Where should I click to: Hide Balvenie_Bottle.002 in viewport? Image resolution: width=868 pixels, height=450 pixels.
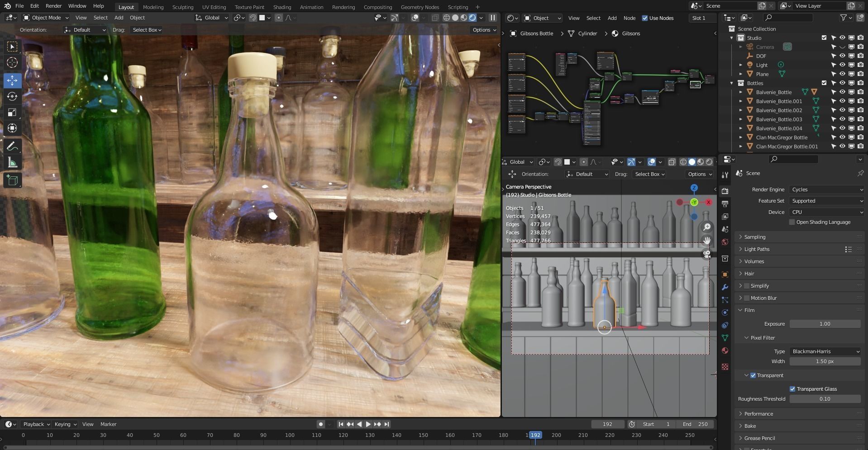[x=842, y=110]
